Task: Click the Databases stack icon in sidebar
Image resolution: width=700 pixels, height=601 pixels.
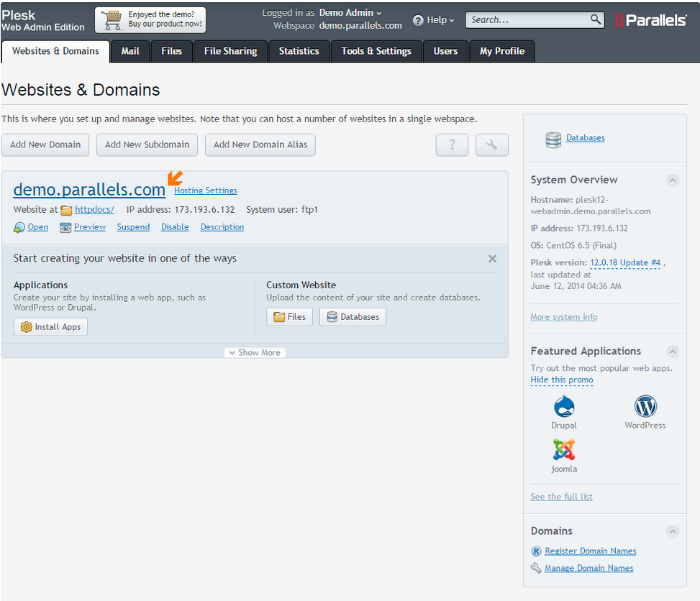Action: [553, 139]
